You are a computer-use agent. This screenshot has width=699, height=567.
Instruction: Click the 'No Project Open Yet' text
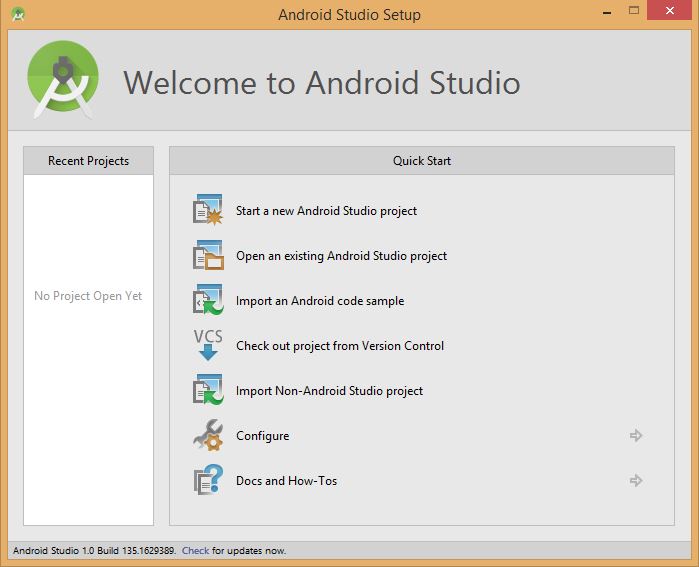88,296
